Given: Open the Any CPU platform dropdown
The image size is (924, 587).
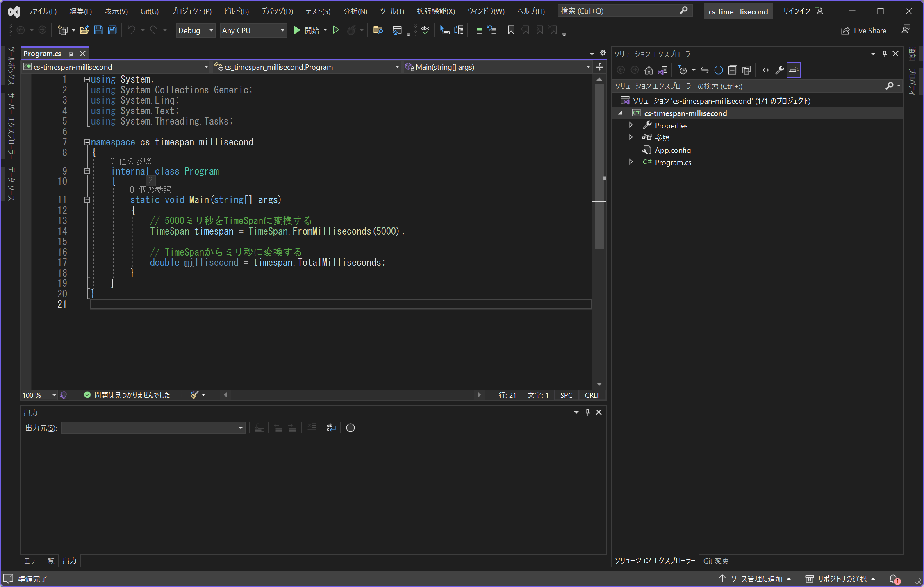Looking at the screenshot, I should (253, 30).
